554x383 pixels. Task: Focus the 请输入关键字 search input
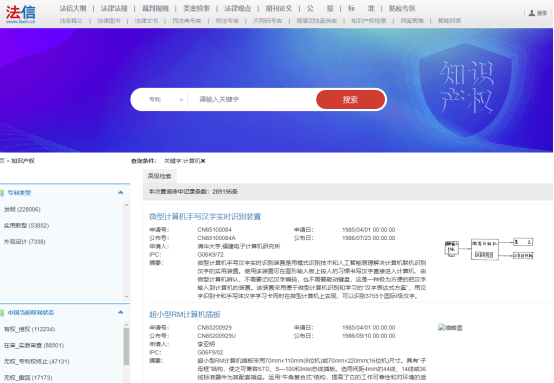tap(253, 100)
